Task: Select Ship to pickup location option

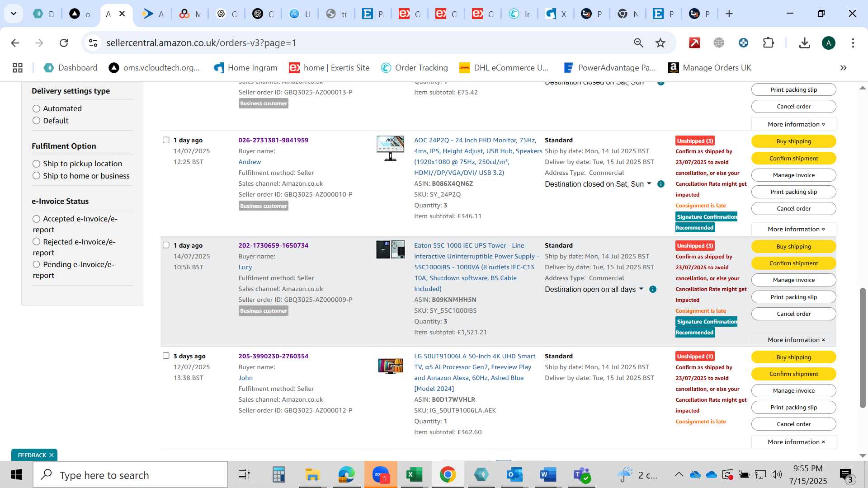Action: 37,164
